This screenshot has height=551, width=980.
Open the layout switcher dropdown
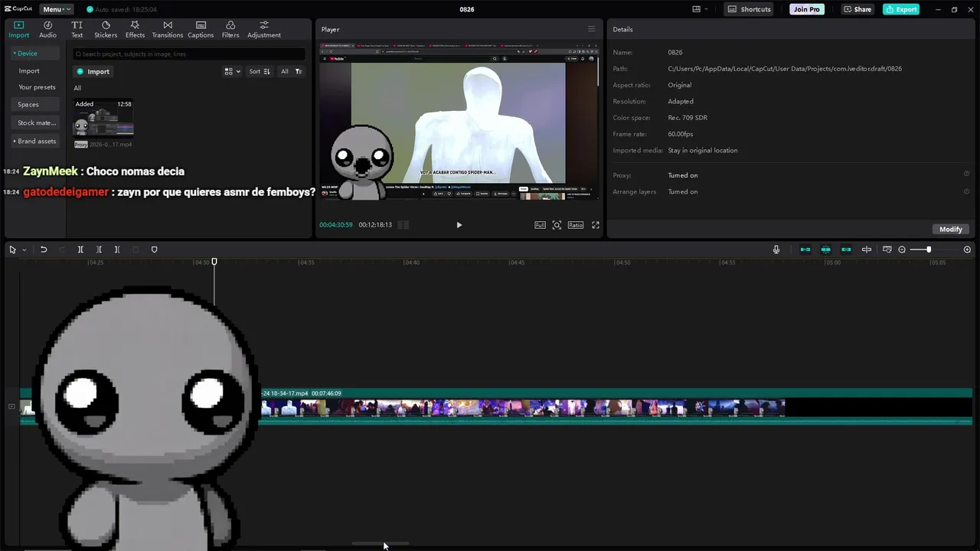[x=700, y=9]
